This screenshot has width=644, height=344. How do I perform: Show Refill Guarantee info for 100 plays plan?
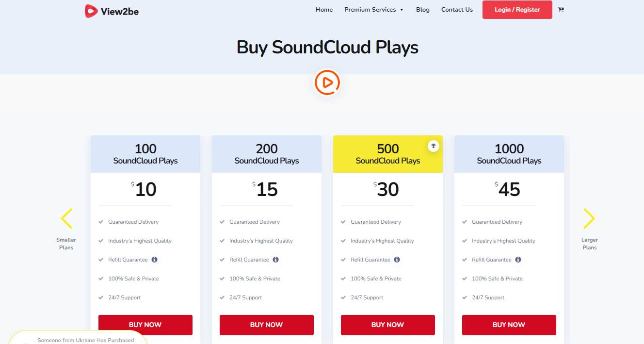coord(154,260)
